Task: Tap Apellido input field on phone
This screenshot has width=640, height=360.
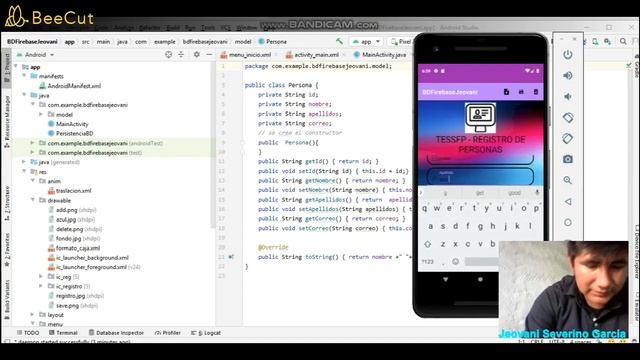Action: pos(480,177)
